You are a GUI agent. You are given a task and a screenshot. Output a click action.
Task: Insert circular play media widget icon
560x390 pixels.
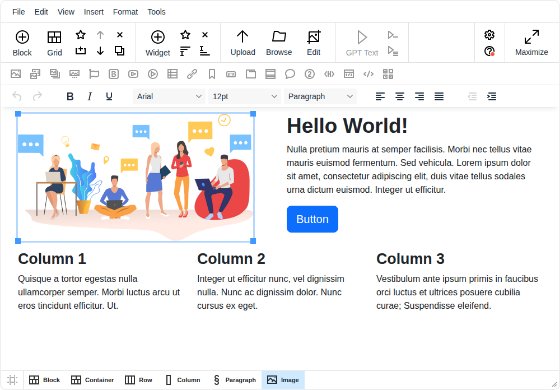[152, 74]
